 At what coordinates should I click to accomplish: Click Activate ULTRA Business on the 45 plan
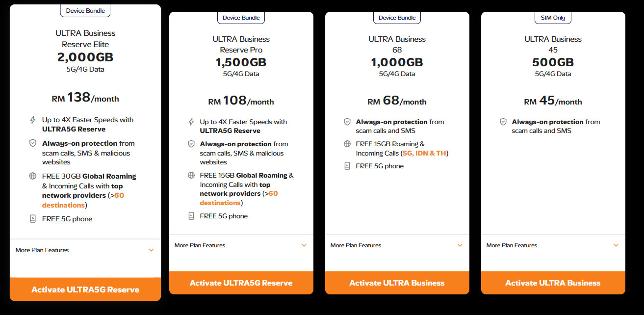tap(553, 283)
